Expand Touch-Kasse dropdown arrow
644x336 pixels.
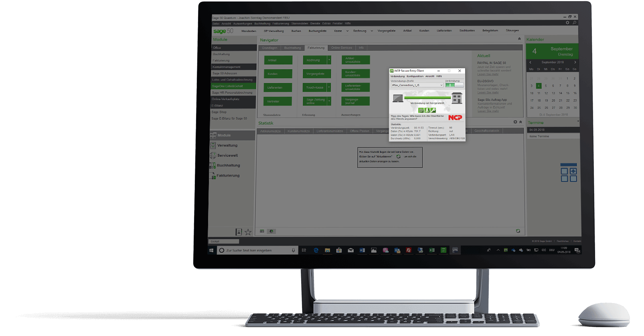coord(329,88)
